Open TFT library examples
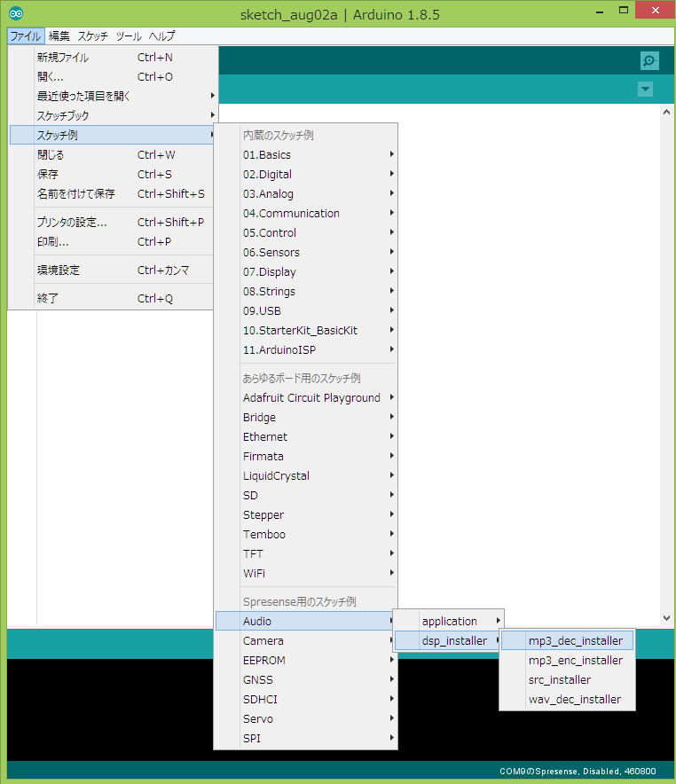 pyautogui.click(x=306, y=554)
